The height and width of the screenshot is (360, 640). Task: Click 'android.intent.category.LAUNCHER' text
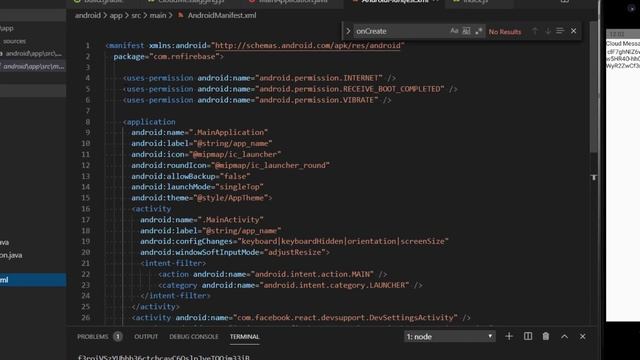click(x=334, y=285)
